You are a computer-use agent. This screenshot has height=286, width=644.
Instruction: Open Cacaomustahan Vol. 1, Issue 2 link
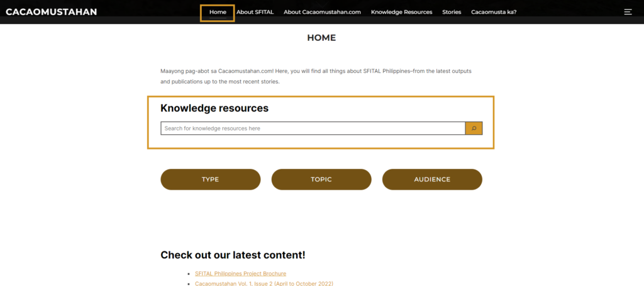264,283
